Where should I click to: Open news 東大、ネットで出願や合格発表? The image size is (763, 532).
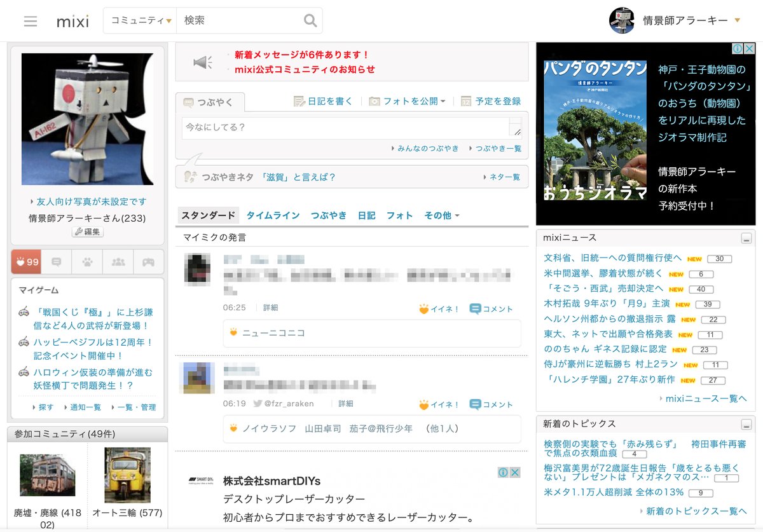[608, 334]
